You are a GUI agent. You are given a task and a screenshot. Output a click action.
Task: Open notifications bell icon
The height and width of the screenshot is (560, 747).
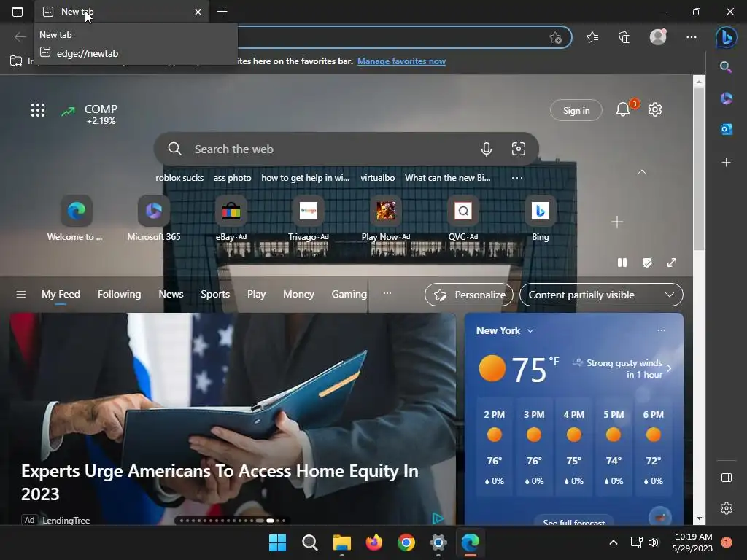[623, 109]
